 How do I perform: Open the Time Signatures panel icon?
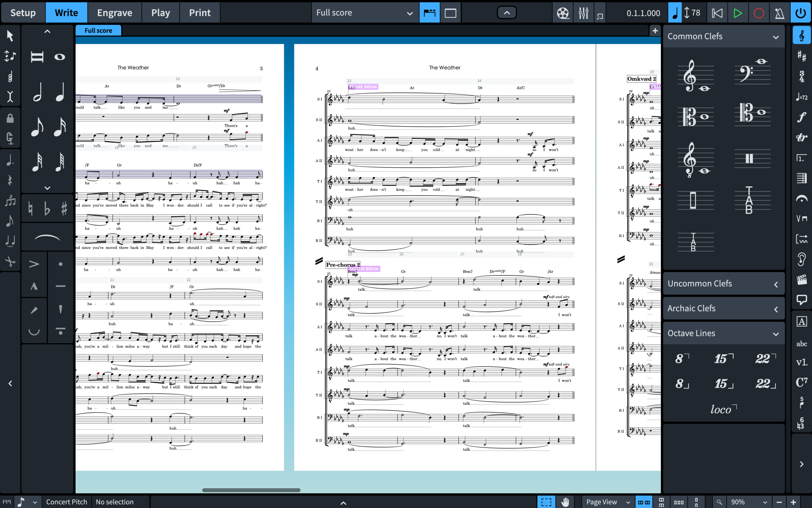(x=802, y=76)
